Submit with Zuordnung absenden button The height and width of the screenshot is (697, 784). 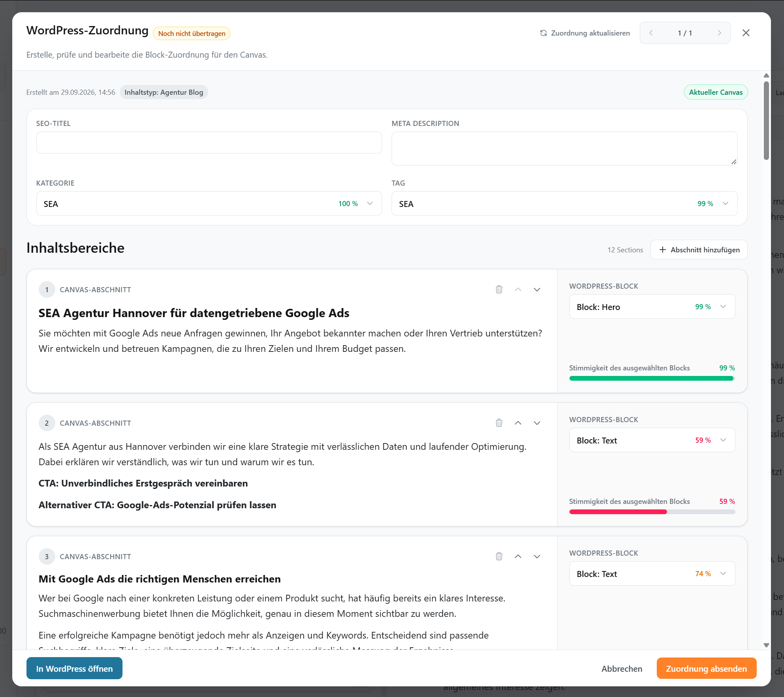707,668
